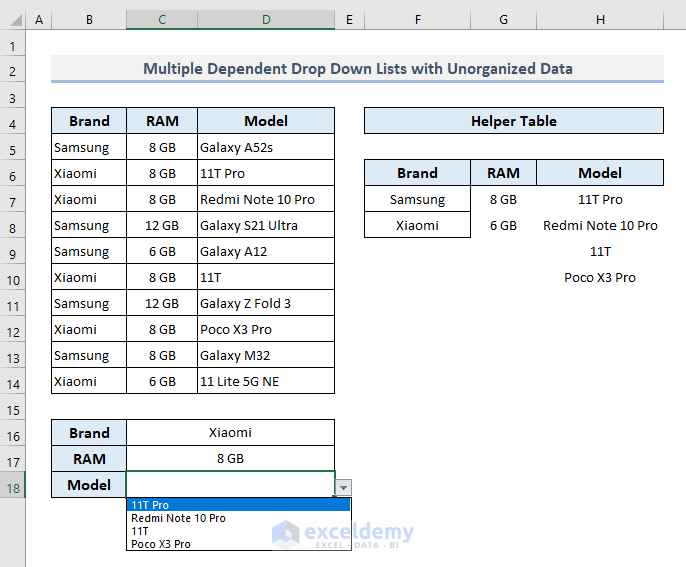Click the 'Galaxy A52s' cell
Screen dimensions: 686x567
(x=266, y=147)
